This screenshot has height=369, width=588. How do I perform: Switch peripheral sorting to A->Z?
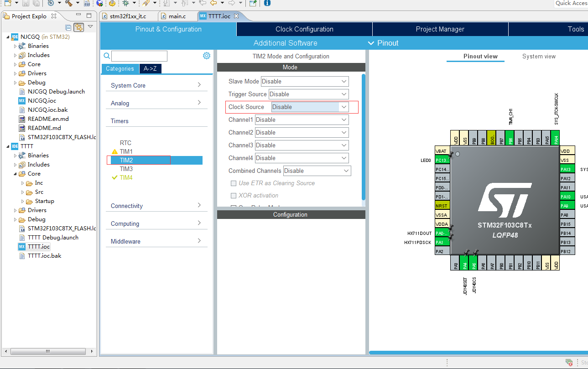tap(151, 68)
